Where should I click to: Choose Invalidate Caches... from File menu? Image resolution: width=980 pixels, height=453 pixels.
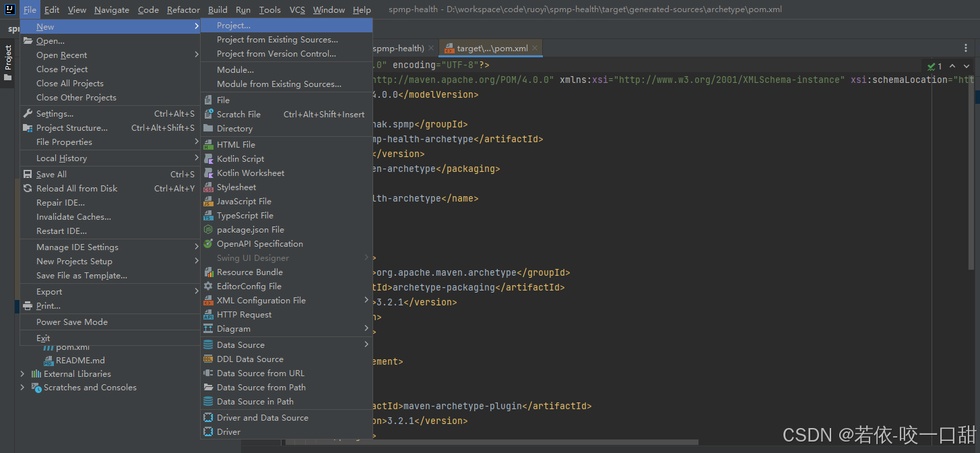(x=73, y=217)
